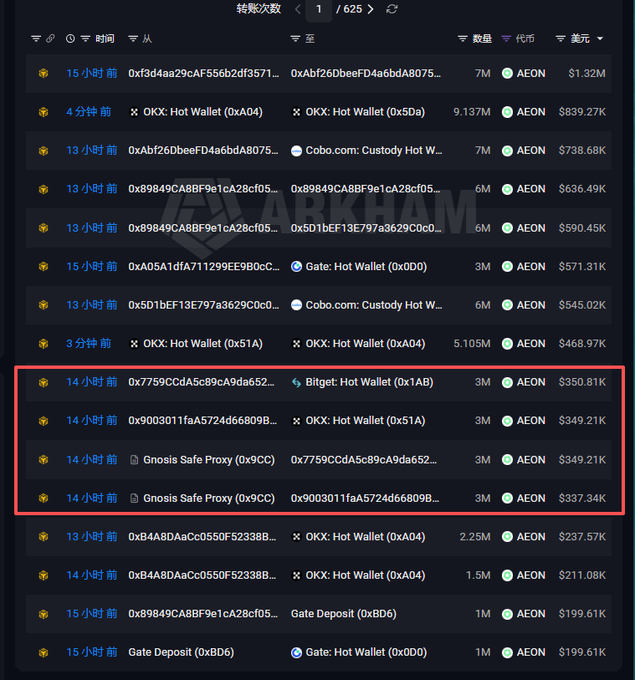Open sender Gate Deposit (0xBD6) on the last row
Screen dimensions: 635x680
pos(181,652)
